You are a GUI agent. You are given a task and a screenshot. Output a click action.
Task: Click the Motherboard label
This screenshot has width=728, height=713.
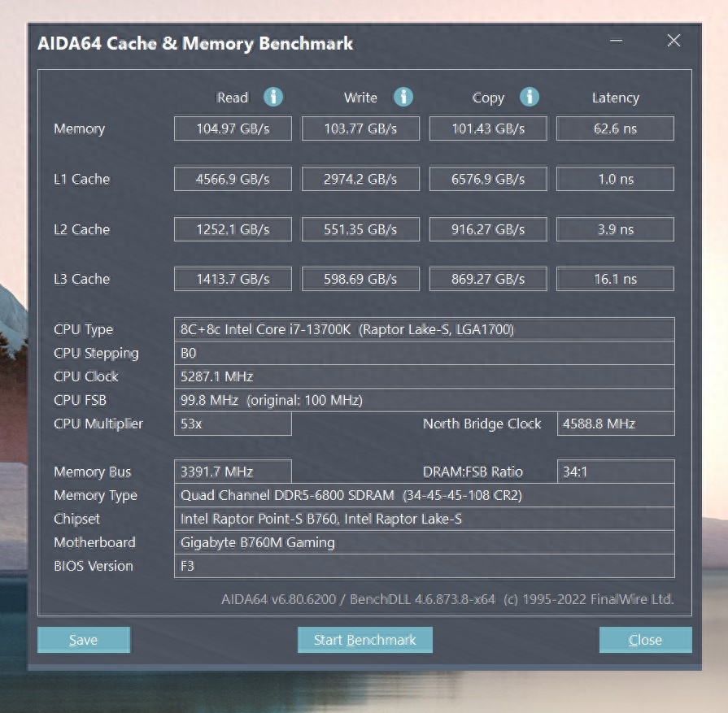click(94, 542)
